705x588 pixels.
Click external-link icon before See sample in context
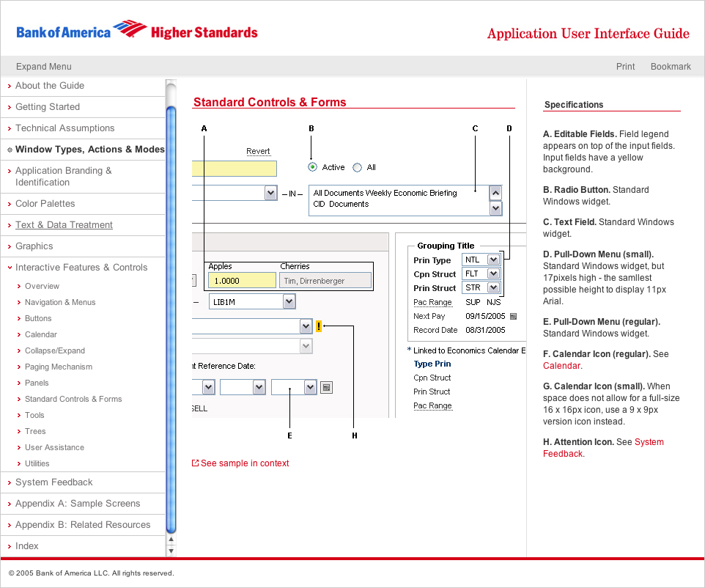tap(195, 463)
